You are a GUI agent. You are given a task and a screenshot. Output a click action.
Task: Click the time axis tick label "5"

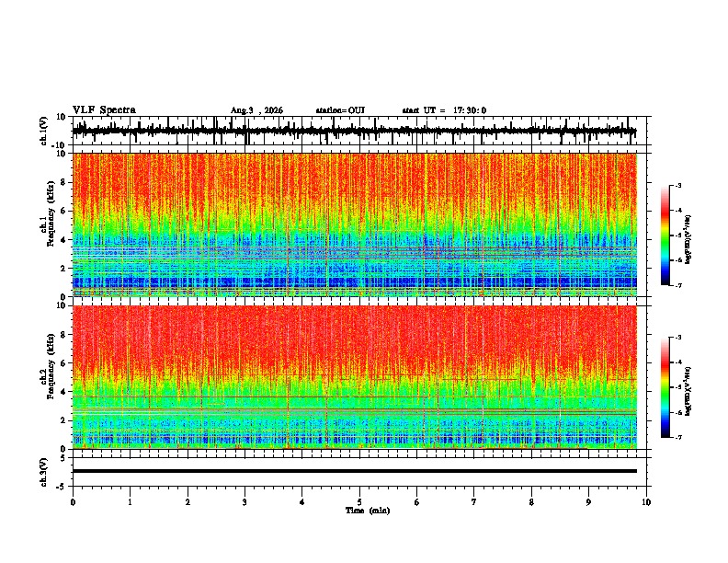point(359,502)
